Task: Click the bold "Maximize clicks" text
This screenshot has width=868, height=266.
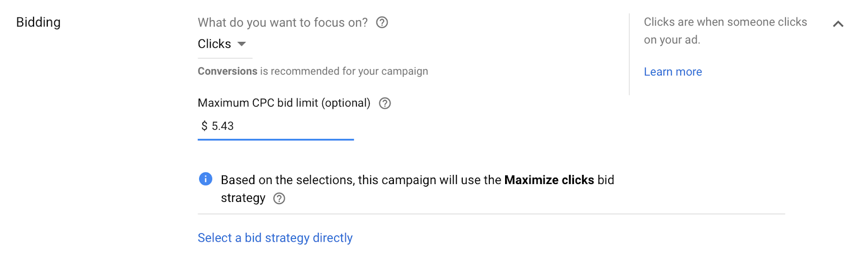Action: pyautogui.click(x=549, y=180)
